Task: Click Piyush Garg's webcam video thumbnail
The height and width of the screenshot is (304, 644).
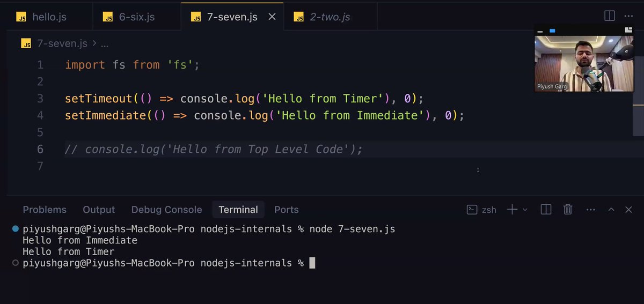Action: tap(584, 64)
